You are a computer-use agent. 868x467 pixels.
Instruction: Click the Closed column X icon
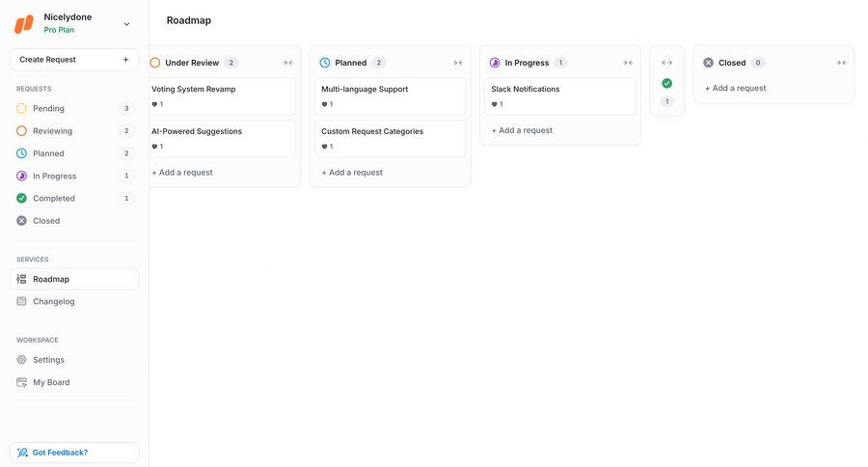708,63
